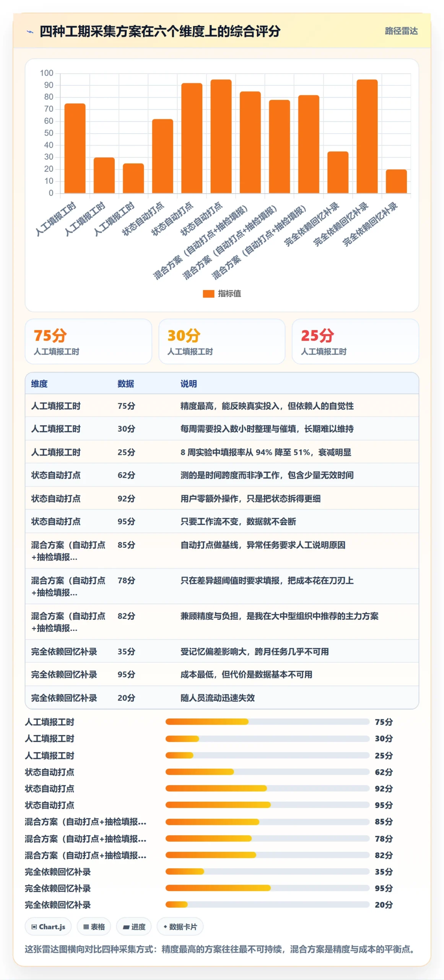Viewport: 444px width, 980px height.
Task: Click the 95分 完全依赖回忆补录 progress bar
Action: (x=267, y=888)
